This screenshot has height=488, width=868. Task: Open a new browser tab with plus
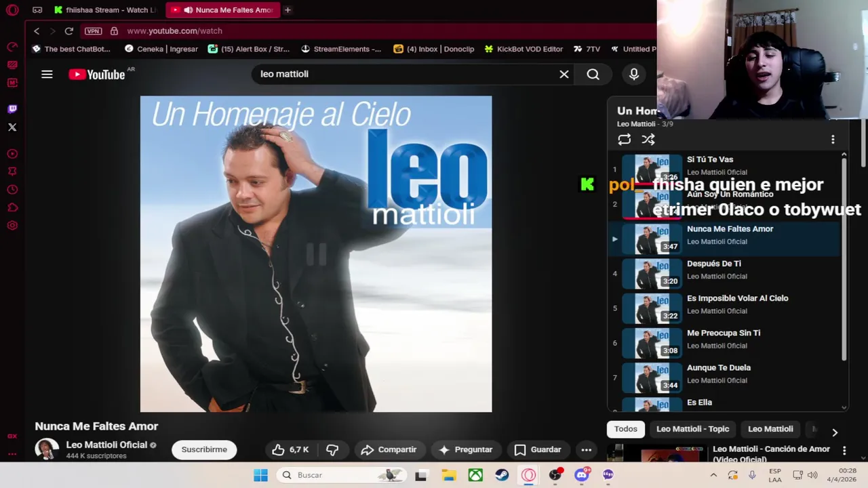tap(288, 10)
